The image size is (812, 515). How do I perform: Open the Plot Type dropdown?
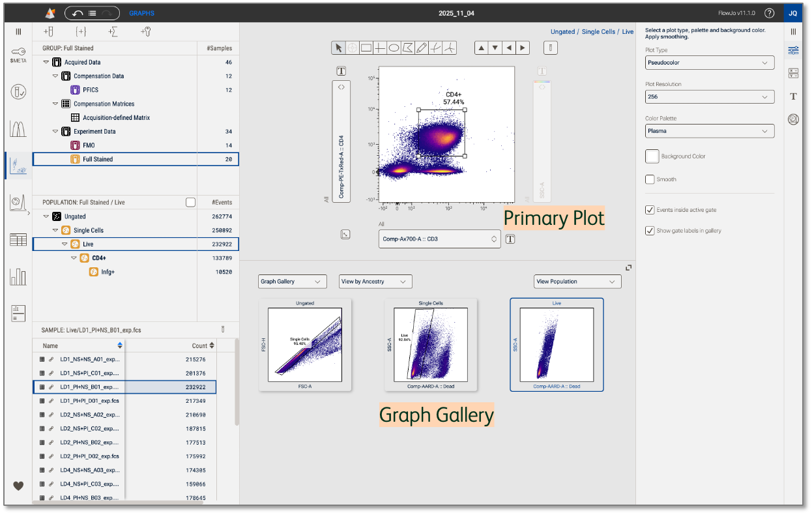tap(709, 63)
